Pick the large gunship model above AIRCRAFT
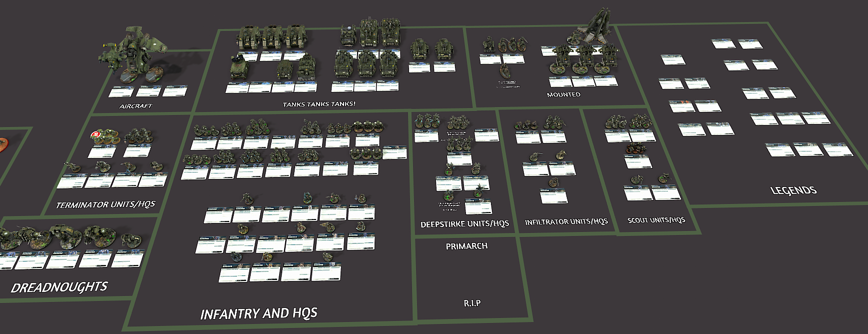The image size is (868, 334). click(136, 55)
